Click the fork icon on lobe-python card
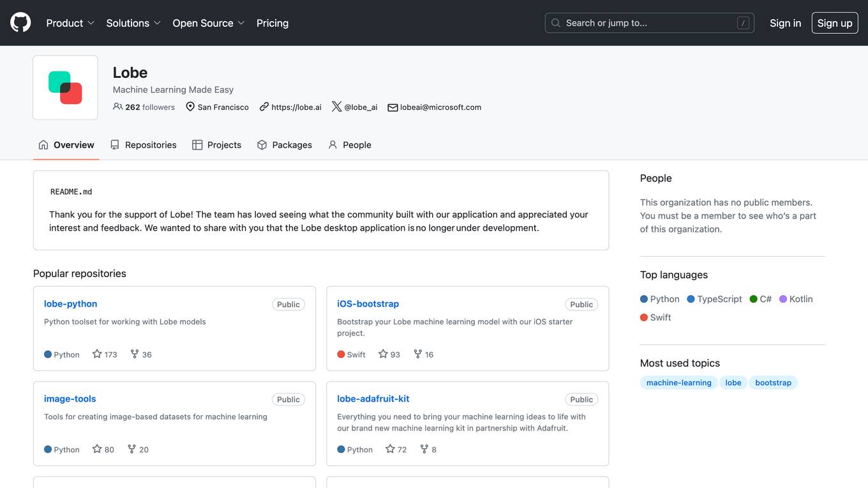 (135, 354)
